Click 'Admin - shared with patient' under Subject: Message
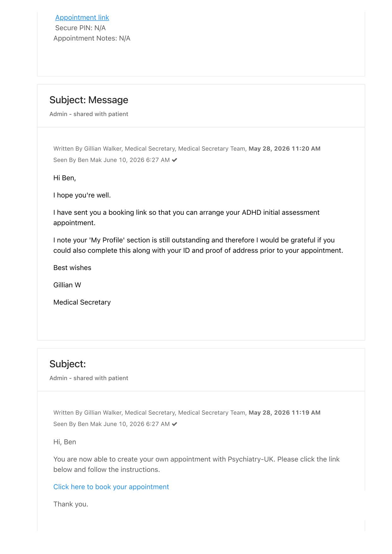 pos(89,114)
